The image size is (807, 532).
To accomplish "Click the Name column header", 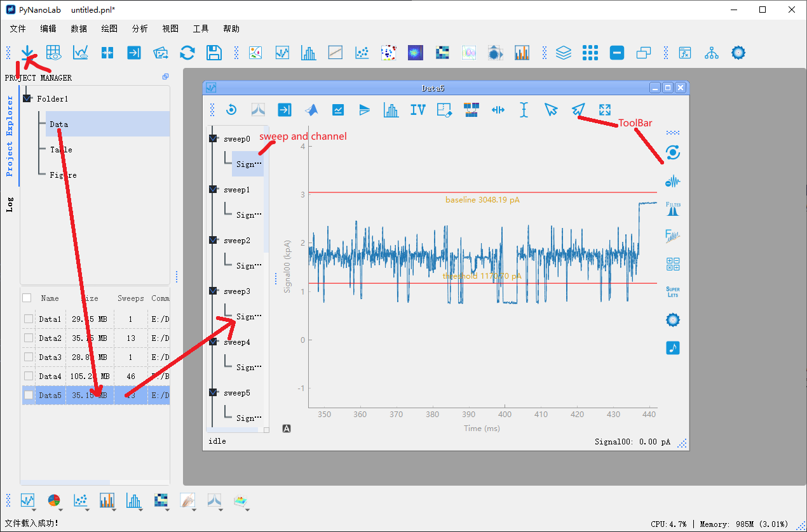I will point(50,298).
